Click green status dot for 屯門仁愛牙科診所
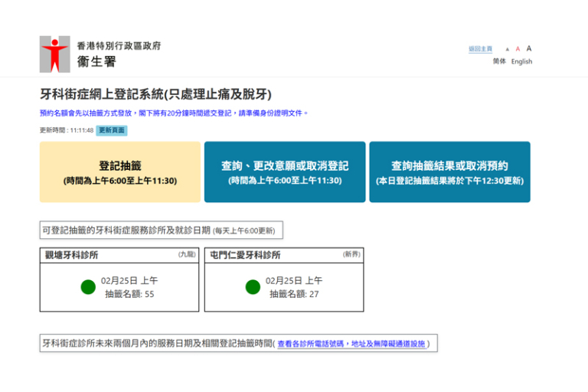This screenshot has height=392, width=588. coord(253,287)
